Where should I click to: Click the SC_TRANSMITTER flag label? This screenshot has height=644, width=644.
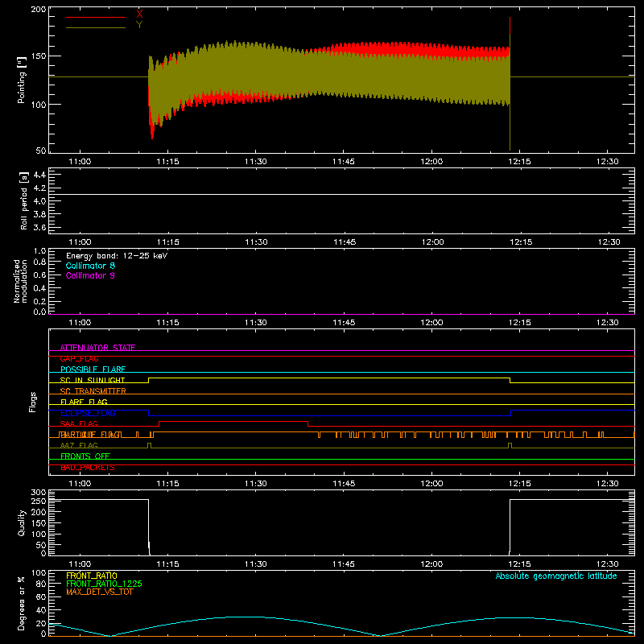pyautogui.click(x=93, y=391)
